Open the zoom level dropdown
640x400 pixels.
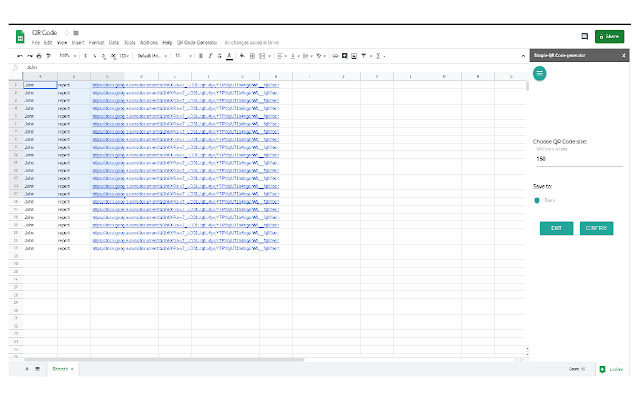[66, 56]
